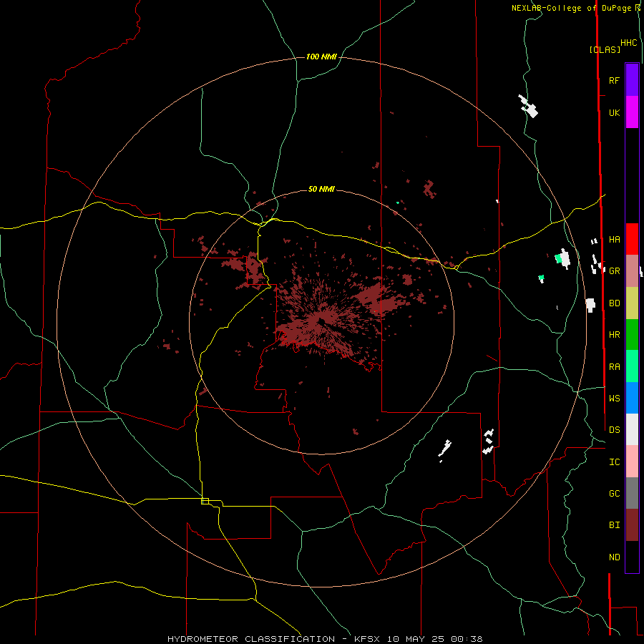The height and width of the screenshot is (644, 644).
Task: Click the GR legend label
Action: (x=614, y=271)
